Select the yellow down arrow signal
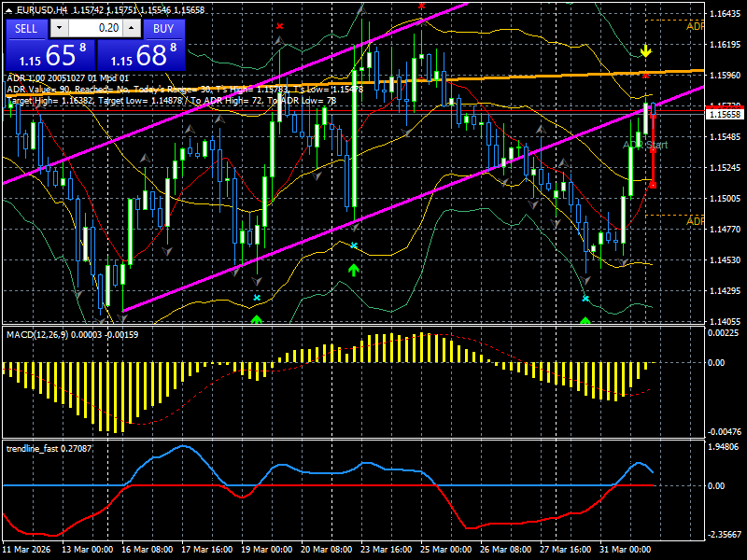Image resolution: width=747 pixels, height=560 pixels. click(645, 51)
